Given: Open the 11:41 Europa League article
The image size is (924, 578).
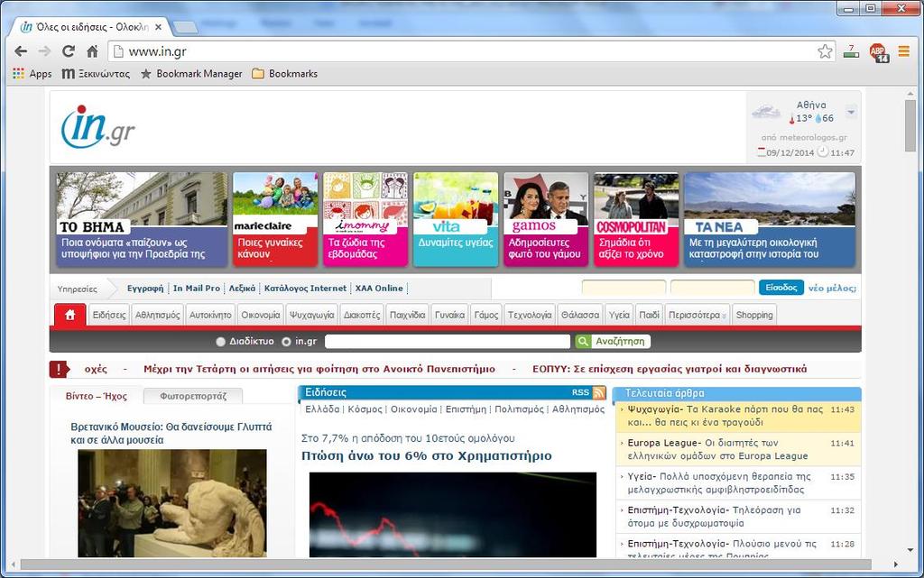Looking at the screenshot, I should (737, 449).
